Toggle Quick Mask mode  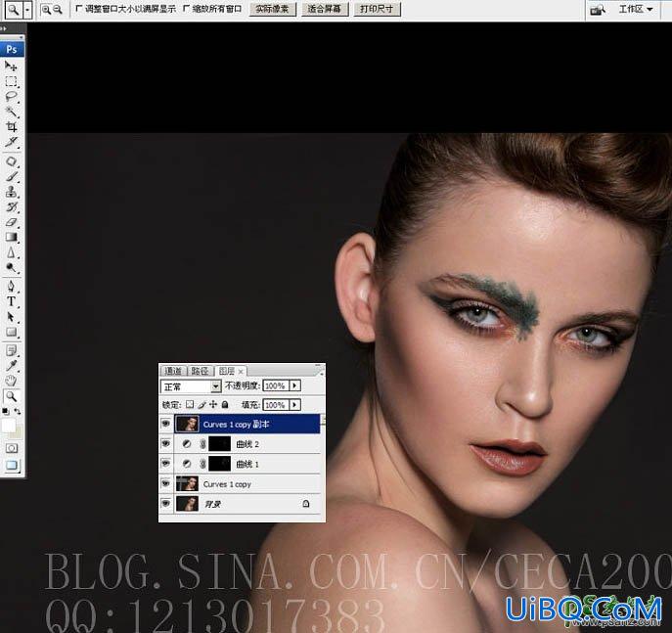(x=12, y=448)
